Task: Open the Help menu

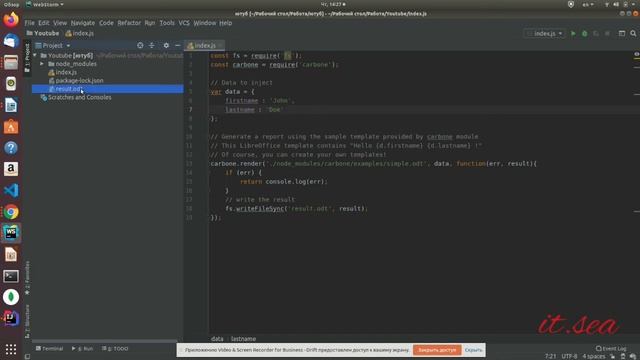Action: pos(225,23)
